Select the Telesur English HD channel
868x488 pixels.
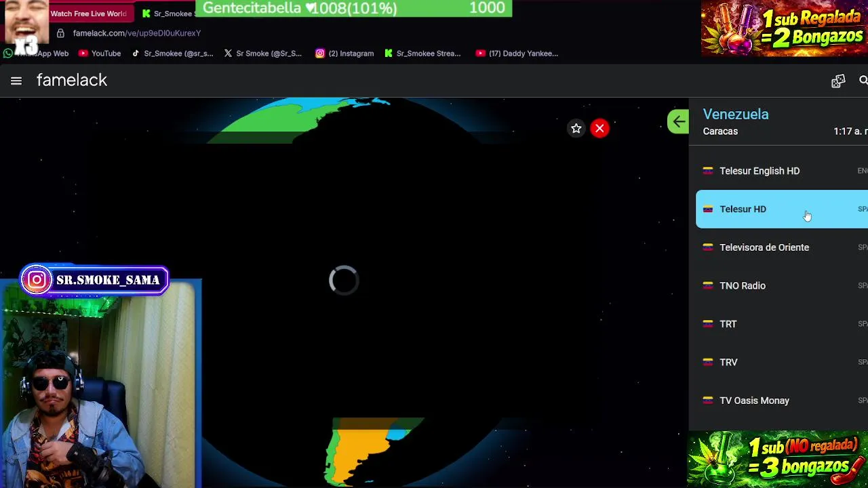tap(782, 171)
